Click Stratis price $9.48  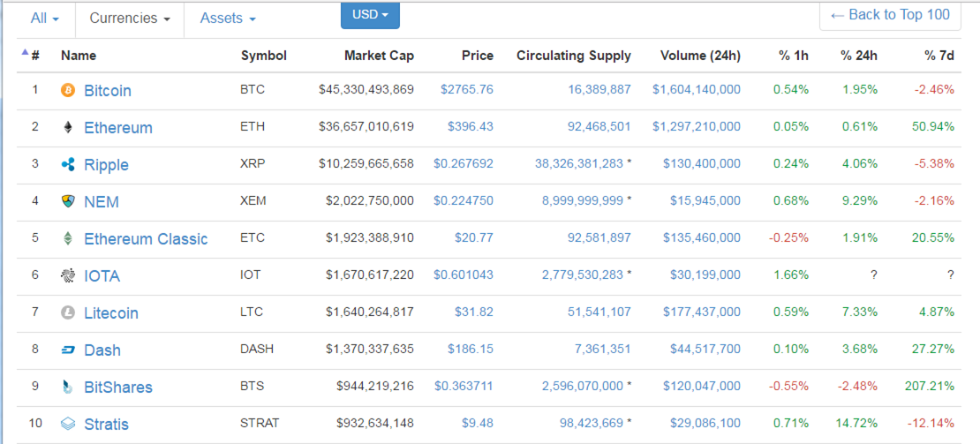tap(478, 424)
